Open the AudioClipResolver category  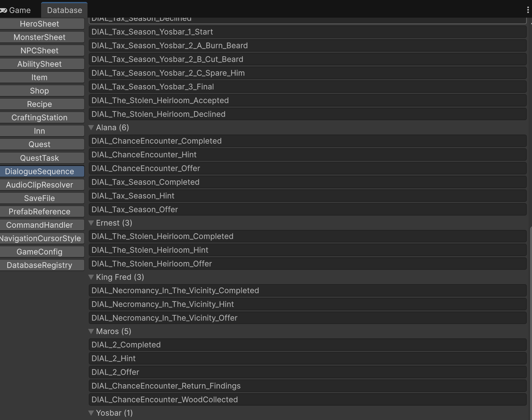click(x=39, y=185)
